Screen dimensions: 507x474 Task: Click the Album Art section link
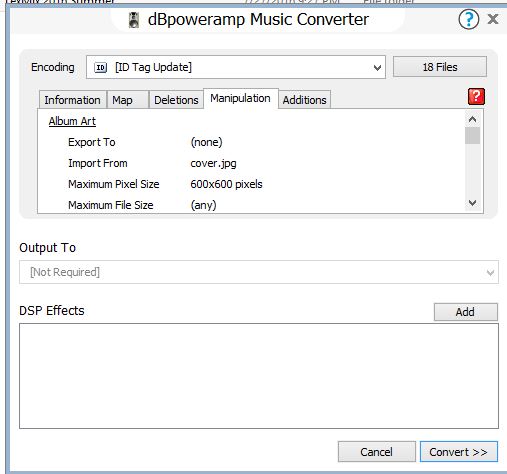pyautogui.click(x=72, y=121)
